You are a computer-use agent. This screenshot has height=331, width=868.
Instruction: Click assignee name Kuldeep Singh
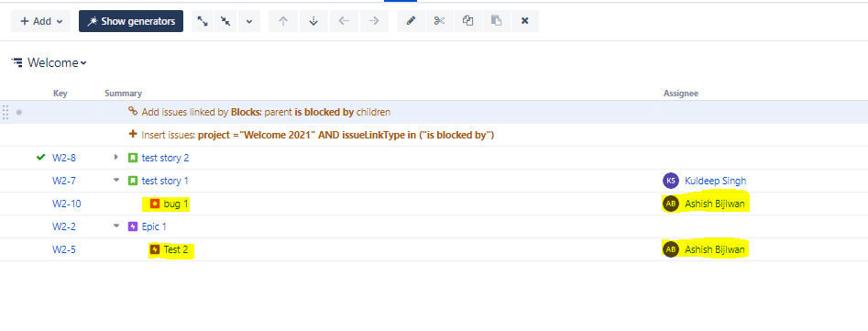(x=716, y=181)
